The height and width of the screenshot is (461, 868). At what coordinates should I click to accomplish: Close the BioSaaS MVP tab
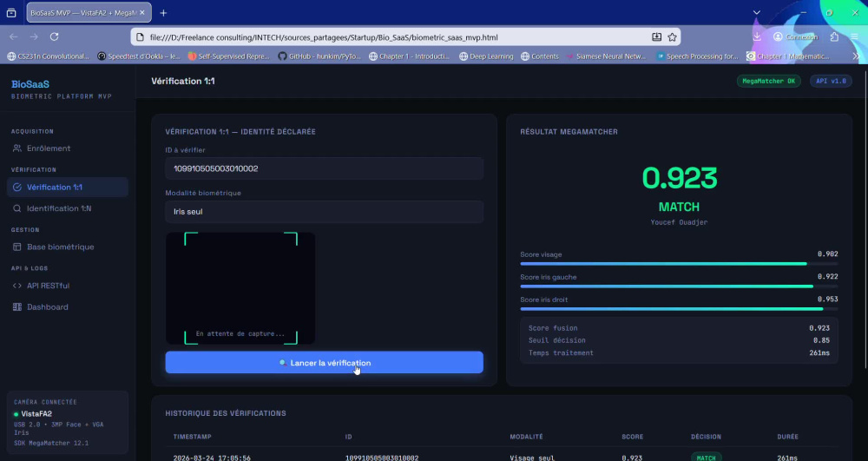(x=142, y=13)
